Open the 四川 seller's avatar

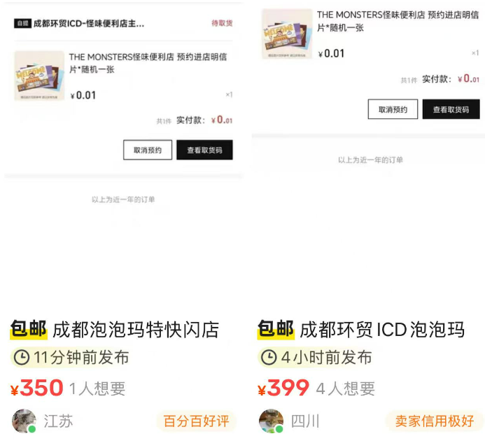click(271, 421)
